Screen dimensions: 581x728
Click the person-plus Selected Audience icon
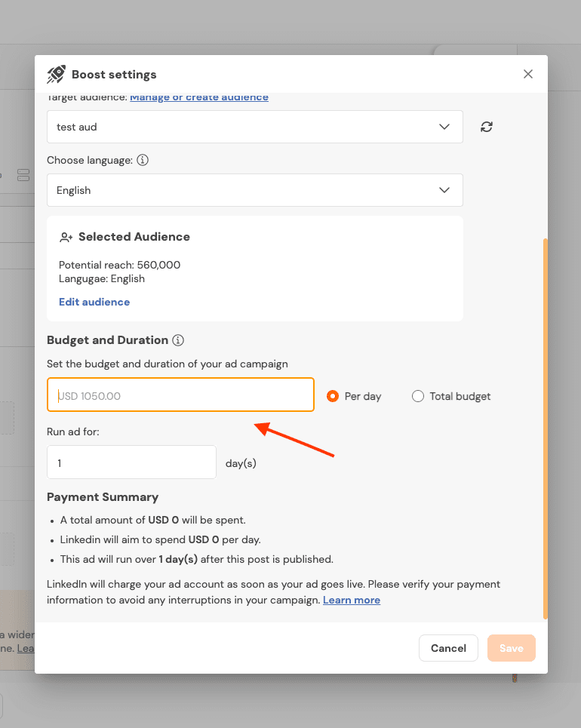[66, 237]
